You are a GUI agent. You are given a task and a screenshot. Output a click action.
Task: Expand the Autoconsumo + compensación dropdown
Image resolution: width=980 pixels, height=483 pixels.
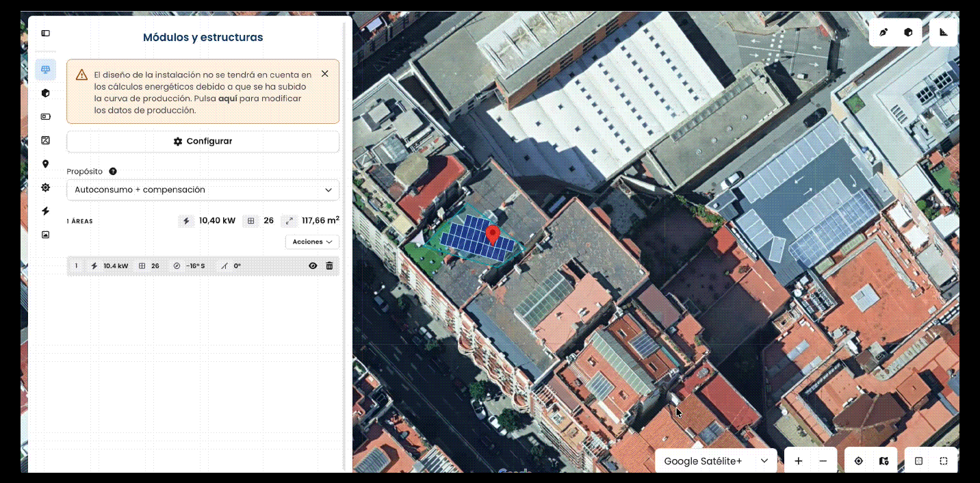203,190
